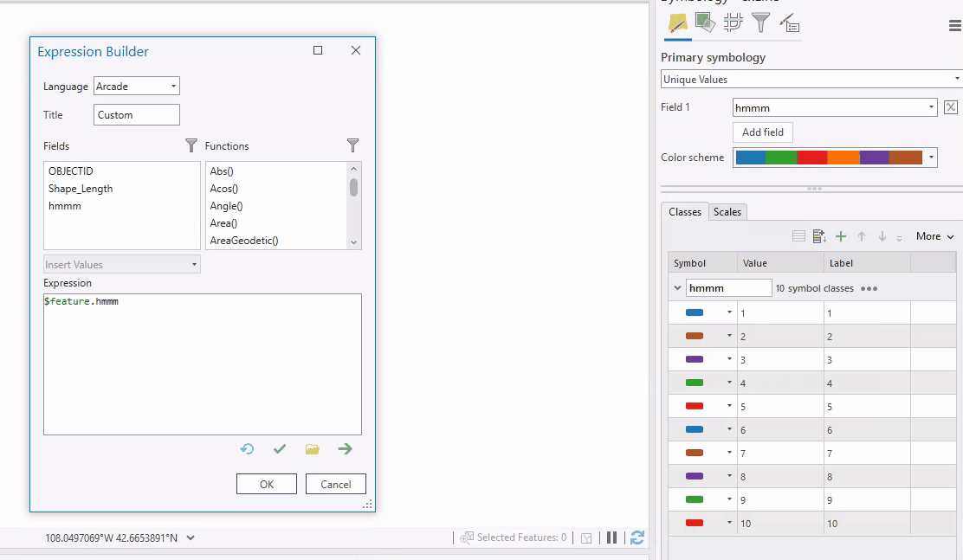
Task: Switch to the Scales tab
Action: tap(727, 212)
